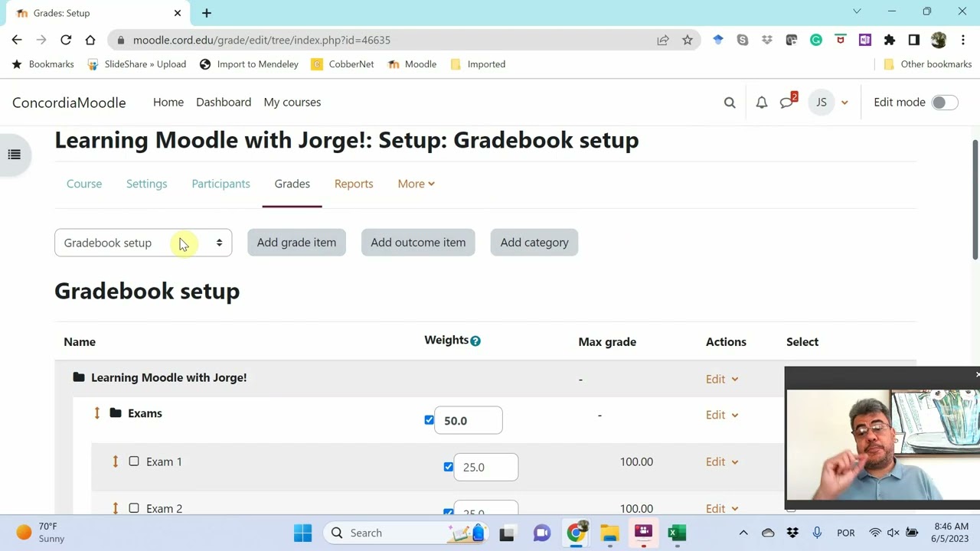Click the move arrow icon beside Exam 1

[x=116, y=461]
